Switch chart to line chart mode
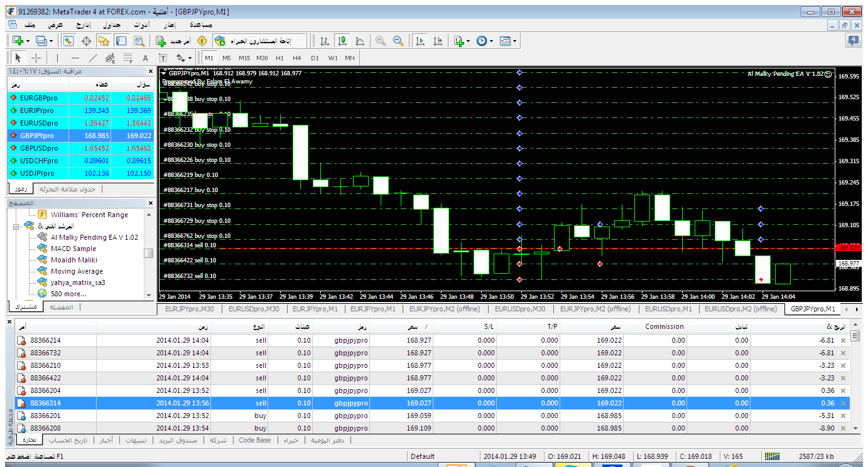This screenshot has width=868, height=467. (x=360, y=41)
